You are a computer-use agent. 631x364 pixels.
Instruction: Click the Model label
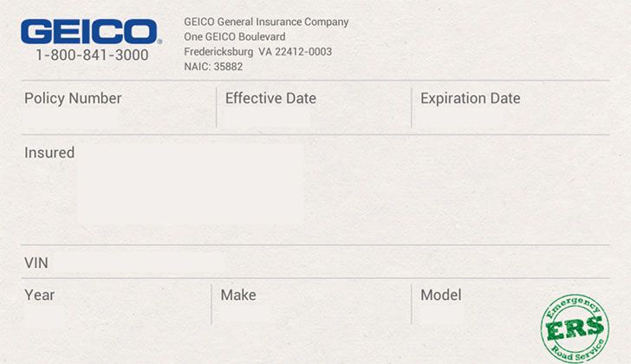click(x=441, y=296)
